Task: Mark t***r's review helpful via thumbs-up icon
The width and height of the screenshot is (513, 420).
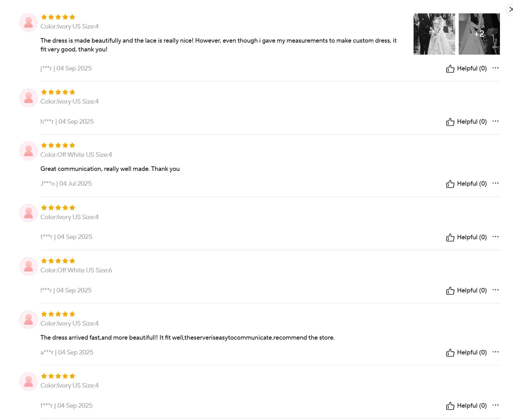Action: click(x=450, y=237)
